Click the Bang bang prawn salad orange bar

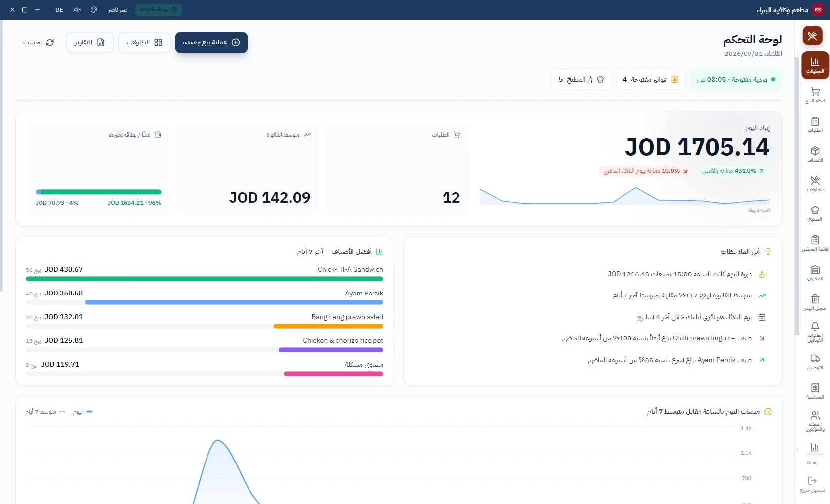pos(328,326)
